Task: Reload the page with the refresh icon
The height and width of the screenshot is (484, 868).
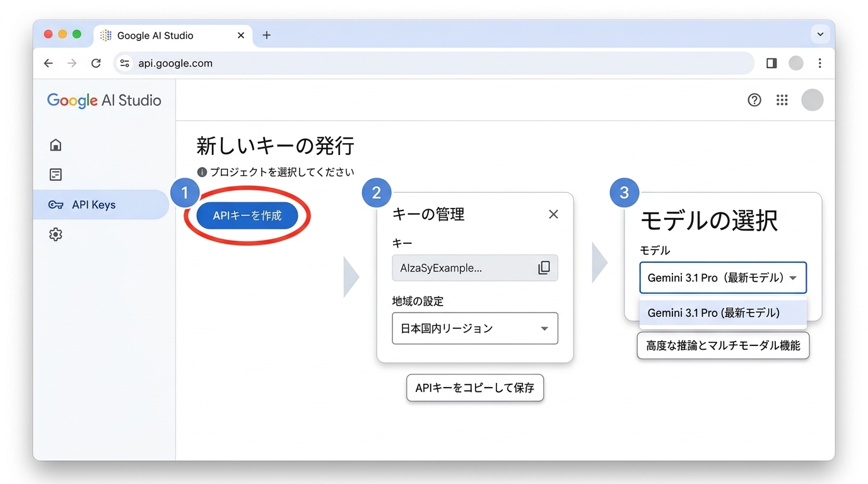Action: click(x=96, y=63)
